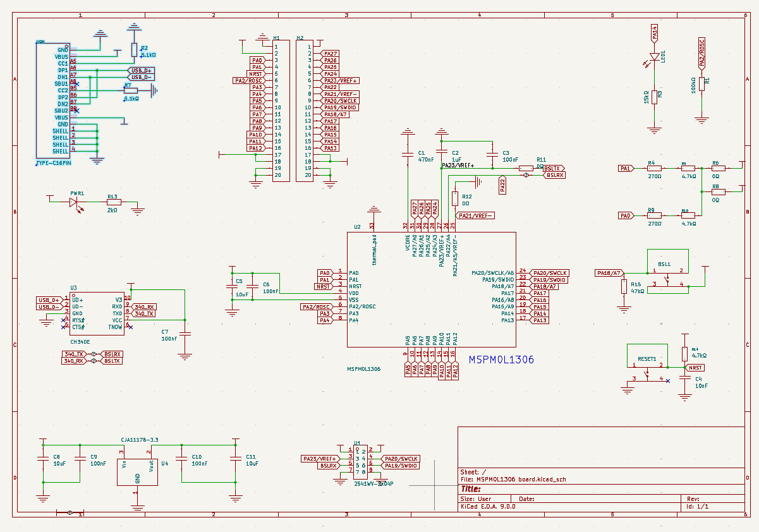The height and width of the screenshot is (532, 759).
Task: Click the PA21/VREF- label beside R12
Action: [x=475, y=215]
